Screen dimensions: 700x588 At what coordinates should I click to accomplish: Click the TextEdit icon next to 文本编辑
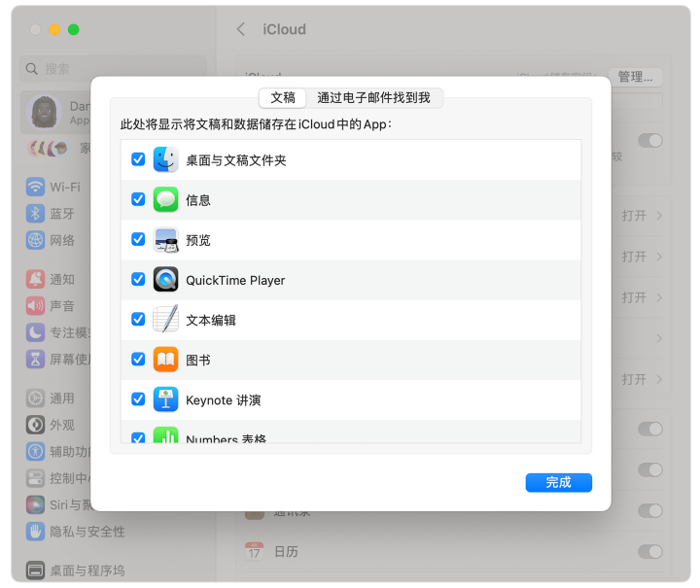165,320
